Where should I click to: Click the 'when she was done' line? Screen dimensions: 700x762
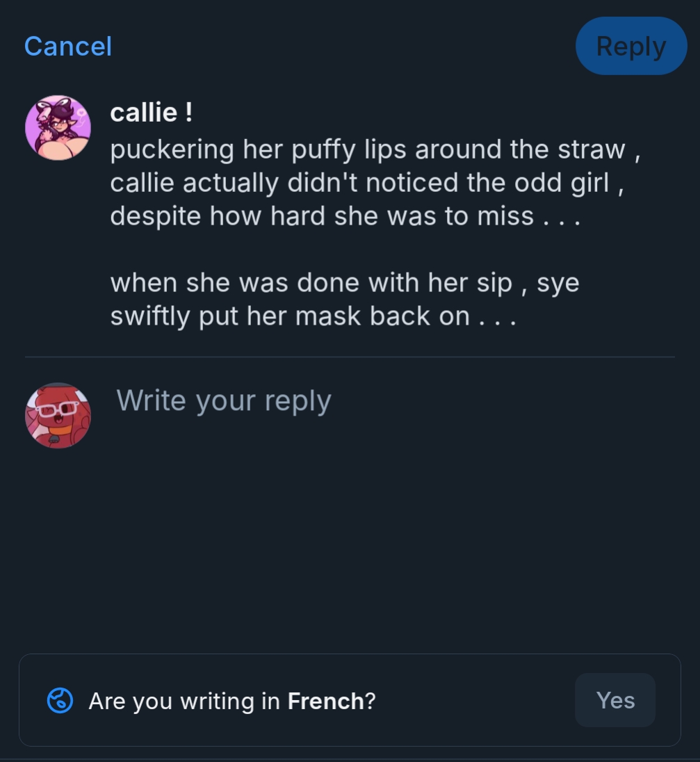point(344,283)
